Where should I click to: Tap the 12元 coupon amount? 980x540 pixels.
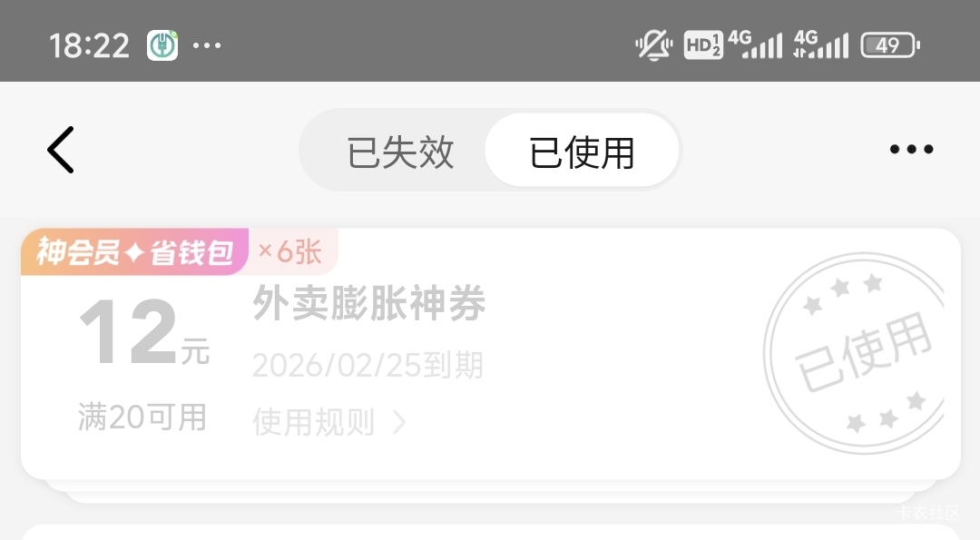[x=144, y=332]
